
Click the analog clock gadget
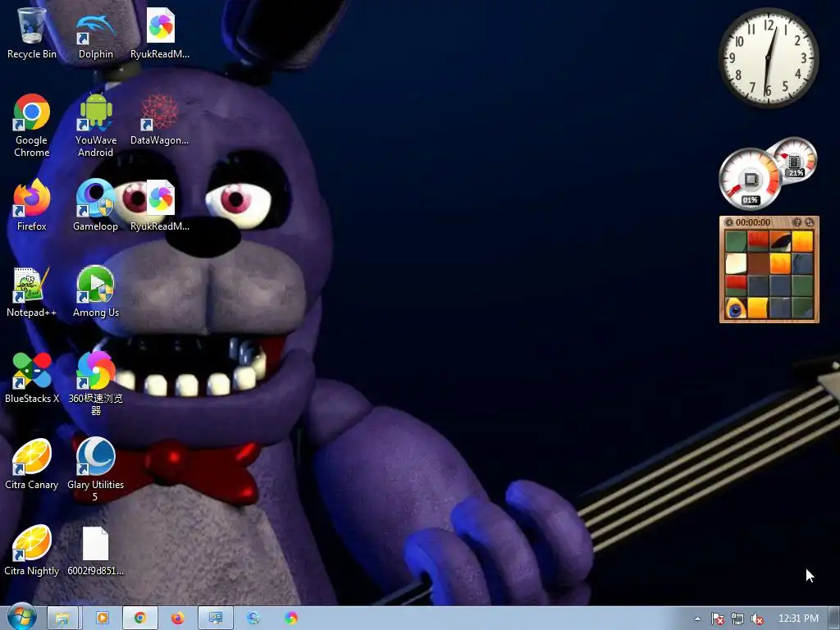pos(768,57)
